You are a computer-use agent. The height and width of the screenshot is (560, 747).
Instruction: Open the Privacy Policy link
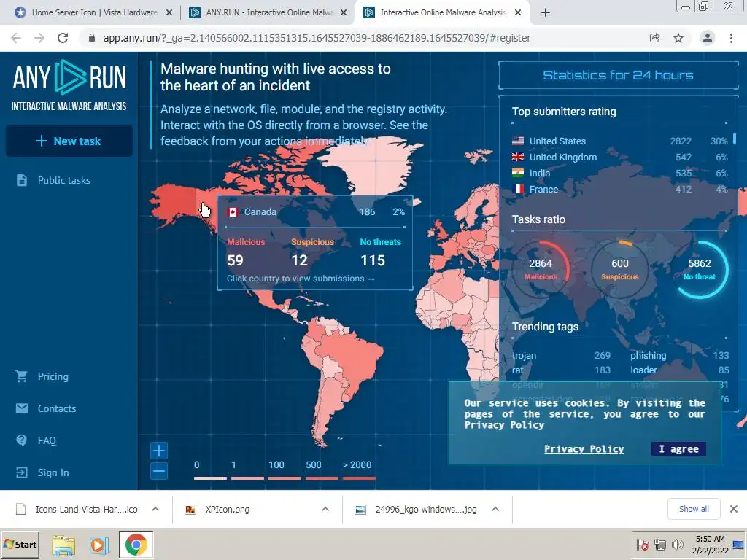click(584, 448)
